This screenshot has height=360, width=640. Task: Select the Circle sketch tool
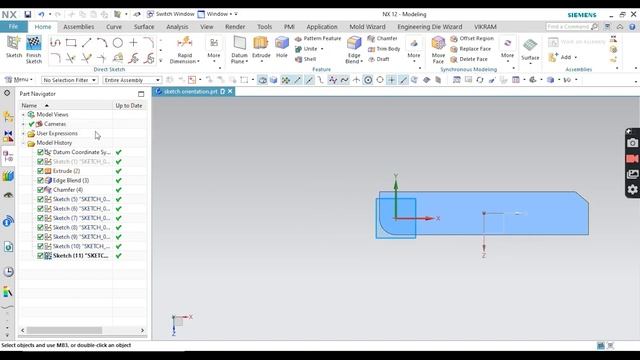click(x=118, y=42)
